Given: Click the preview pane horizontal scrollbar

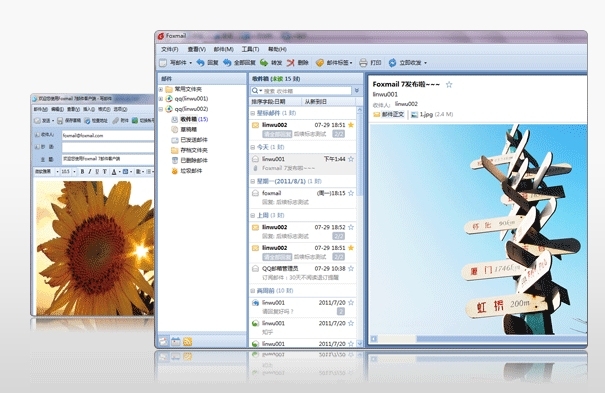Looking at the screenshot, I should coord(478,339).
